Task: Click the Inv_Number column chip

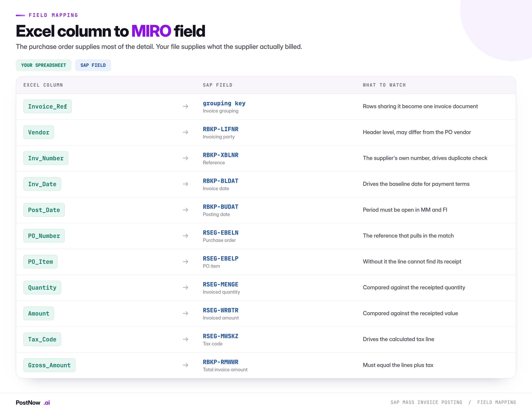Action: [x=46, y=158]
